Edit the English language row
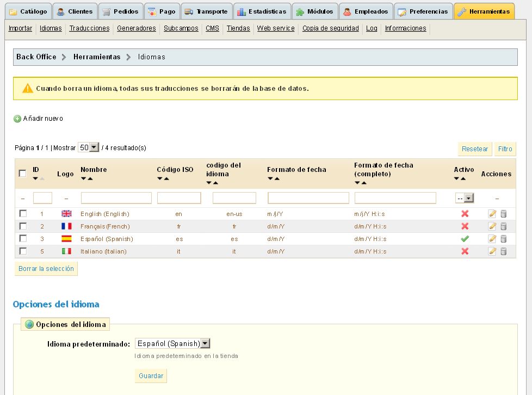Viewport: 532px width, 395px height. pos(492,214)
